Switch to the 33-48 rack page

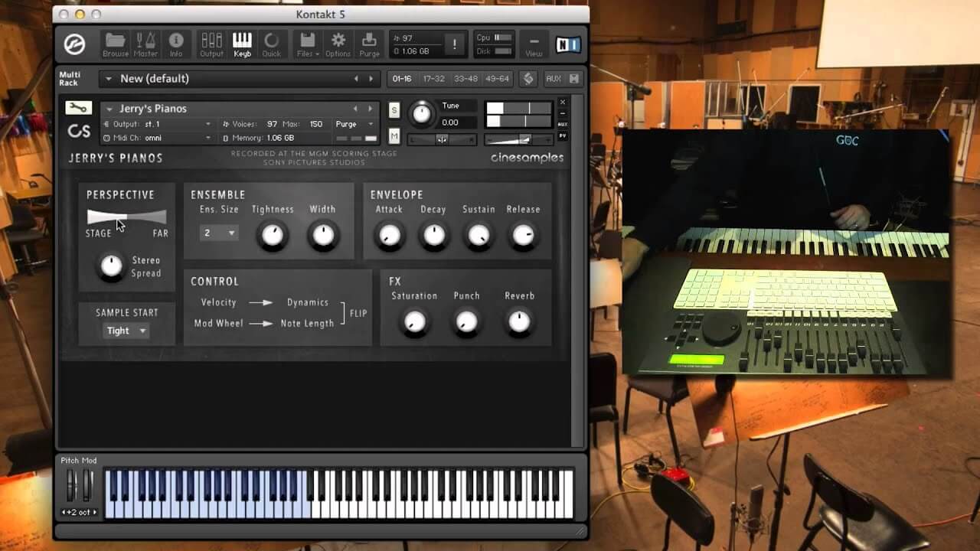[465, 79]
